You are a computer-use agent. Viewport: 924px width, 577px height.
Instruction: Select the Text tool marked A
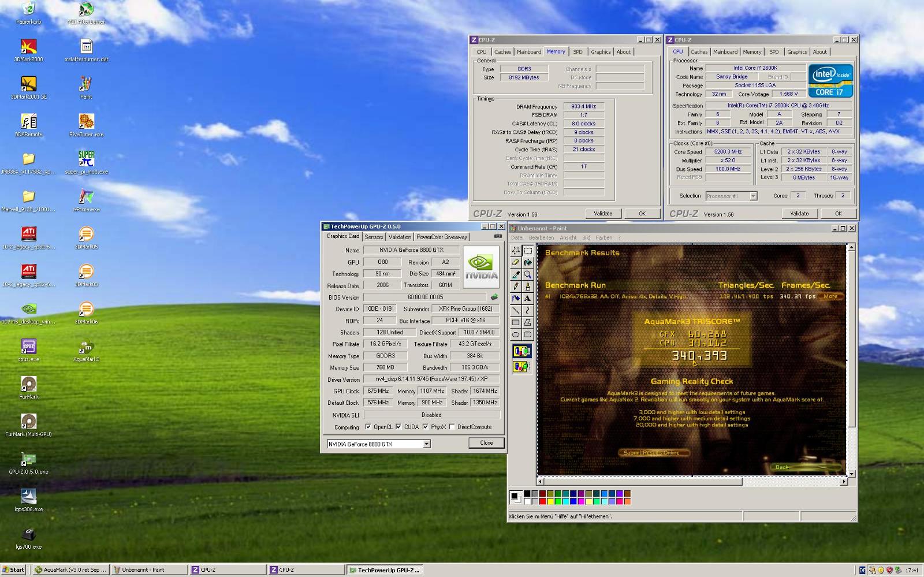(x=528, y=299)
